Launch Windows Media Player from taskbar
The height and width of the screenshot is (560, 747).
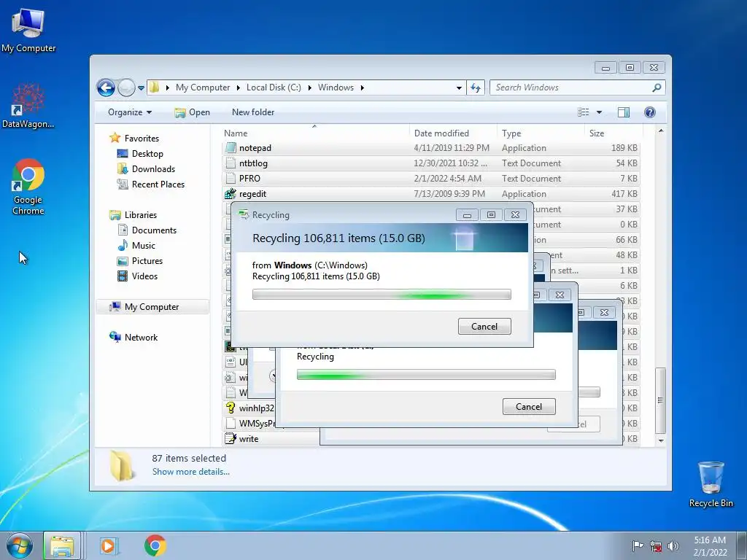109,545
